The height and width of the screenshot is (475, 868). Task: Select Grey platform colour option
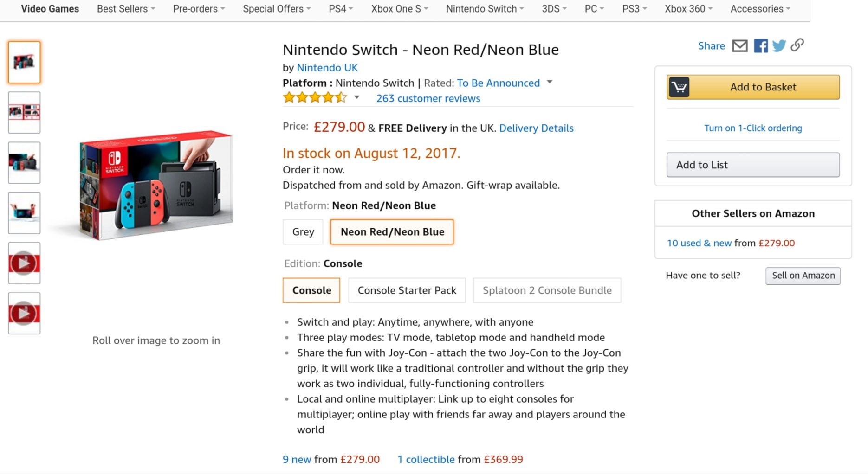[x=303, y=231]
